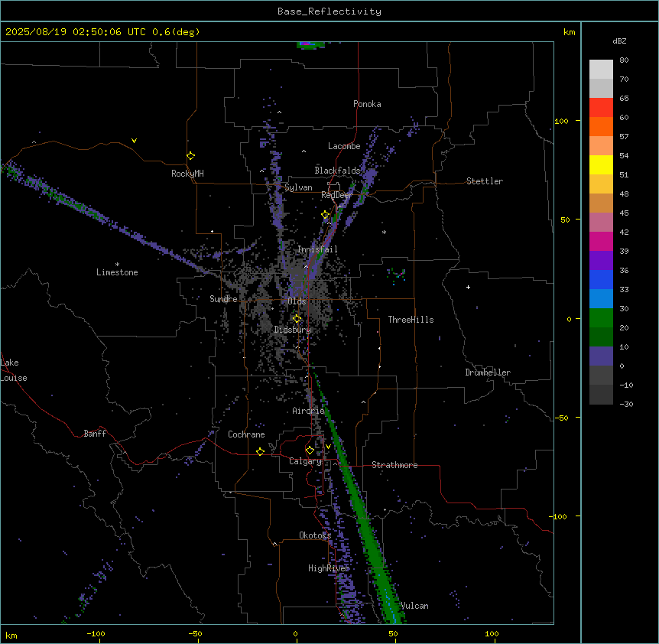Image resolution: width=659 pixels, height=644 pixels.
Task: Click the Cochrane label
Action: (x=246, y=434)
